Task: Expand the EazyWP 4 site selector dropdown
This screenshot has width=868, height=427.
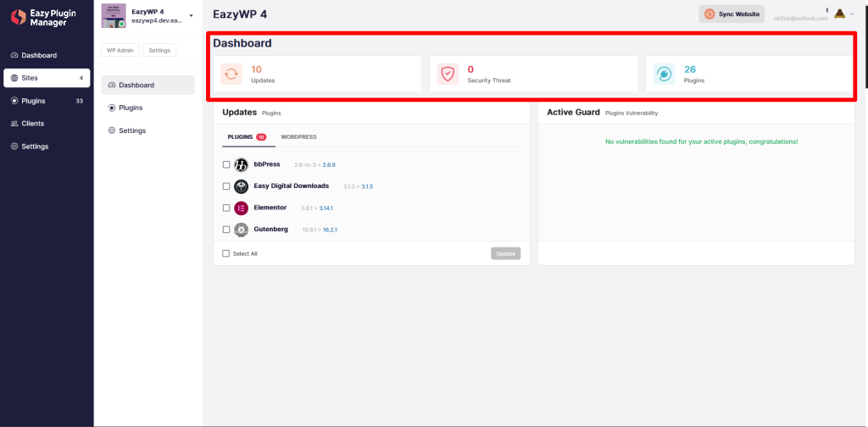Action: pyautogui.click(x=191, y=15)
